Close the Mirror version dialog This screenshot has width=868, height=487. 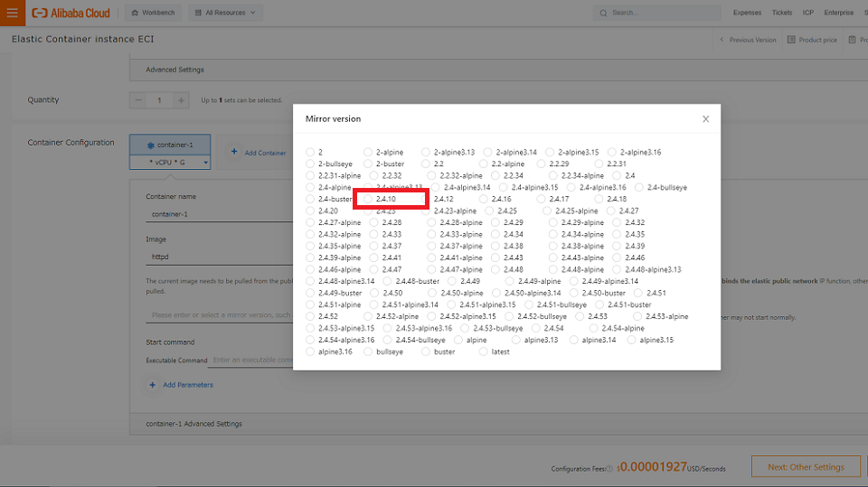coord(705,119)
